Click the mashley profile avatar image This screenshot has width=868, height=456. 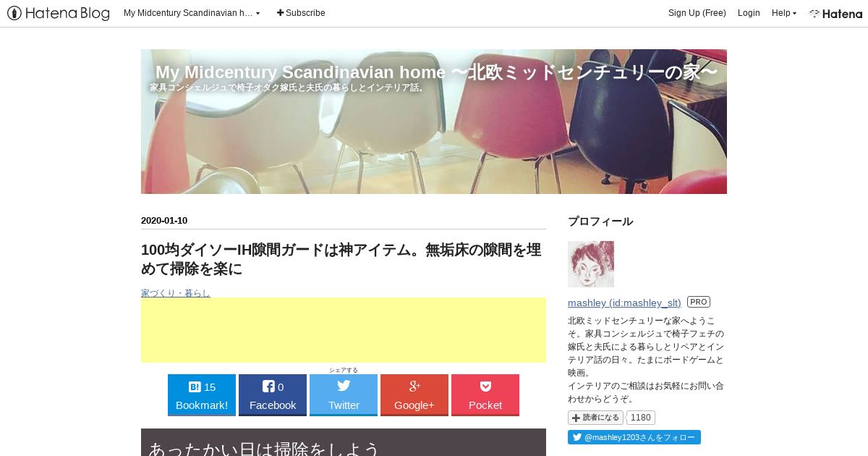[591, 264]
